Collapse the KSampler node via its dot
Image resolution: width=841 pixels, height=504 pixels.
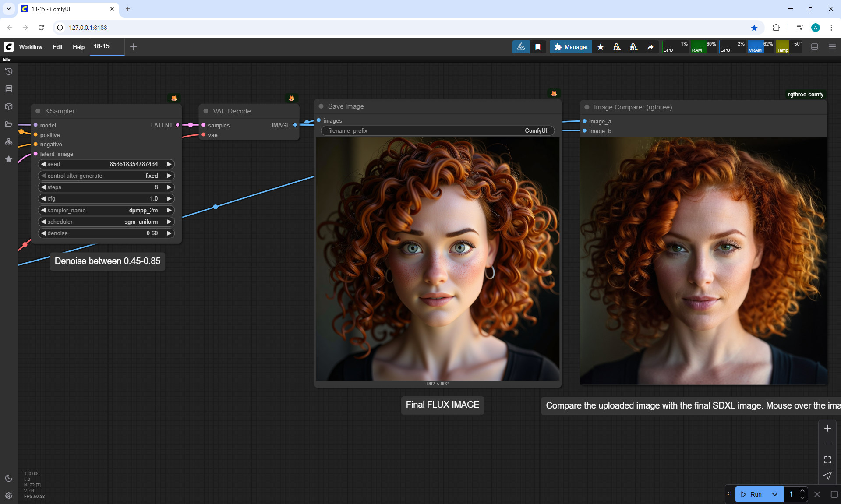(x=38, y=111)
